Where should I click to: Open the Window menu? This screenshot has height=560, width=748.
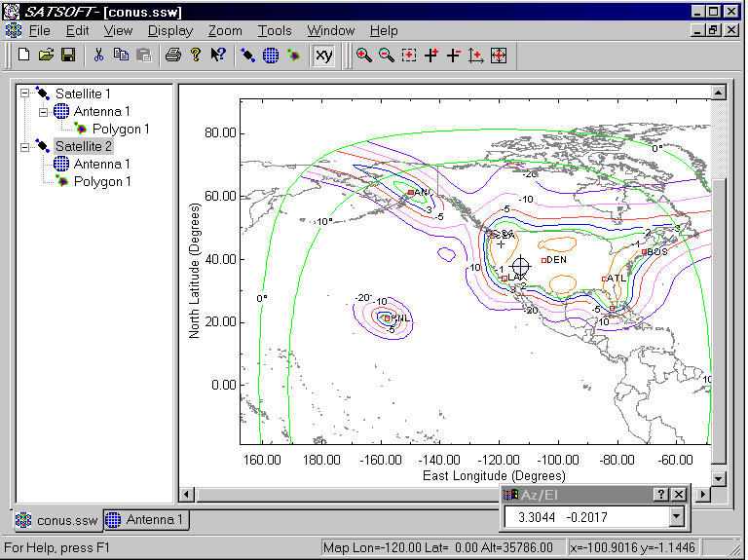330,30
